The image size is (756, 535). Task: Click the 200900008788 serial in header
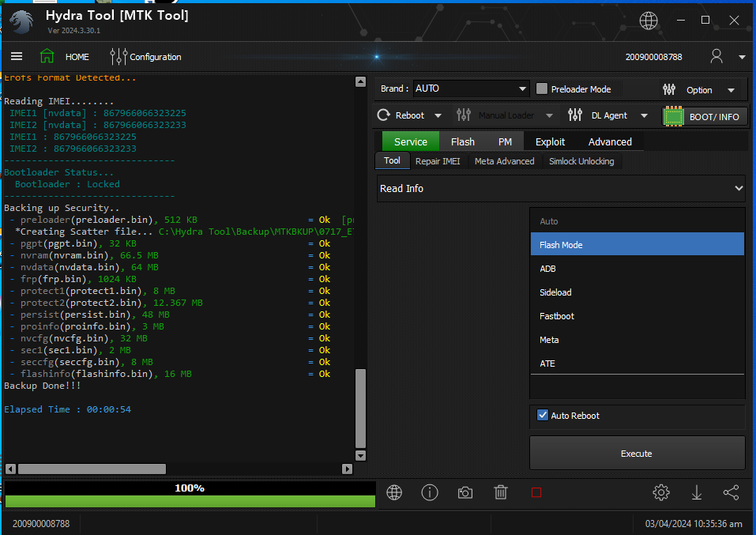point(654,57)
